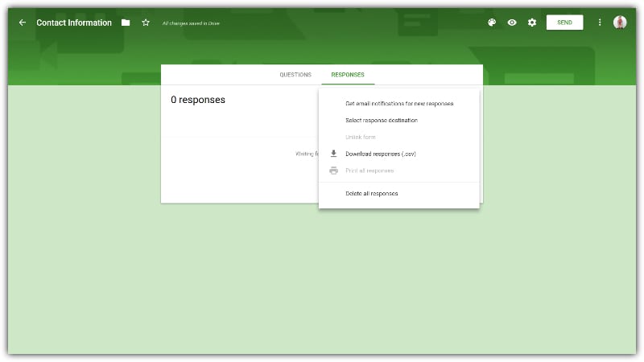Choose Select response destination
644x362 pixels.
pyautogui.click(x=382, y=121)
